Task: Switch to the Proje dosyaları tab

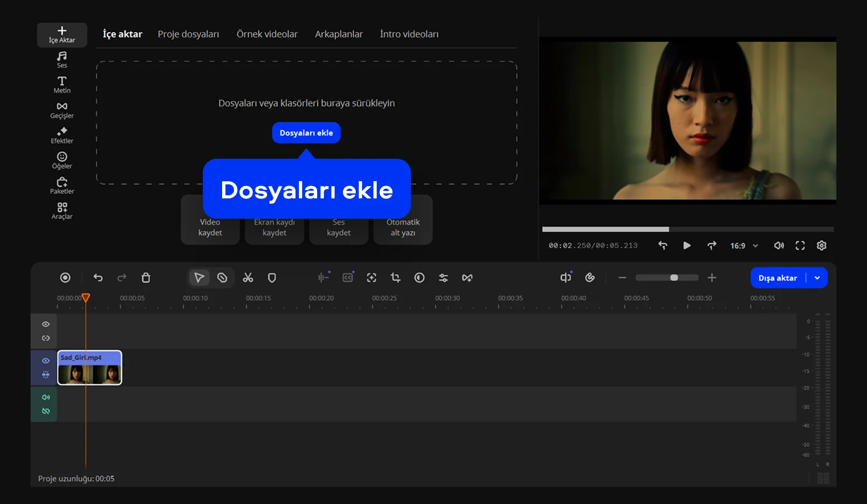Action: pos(188,34)
